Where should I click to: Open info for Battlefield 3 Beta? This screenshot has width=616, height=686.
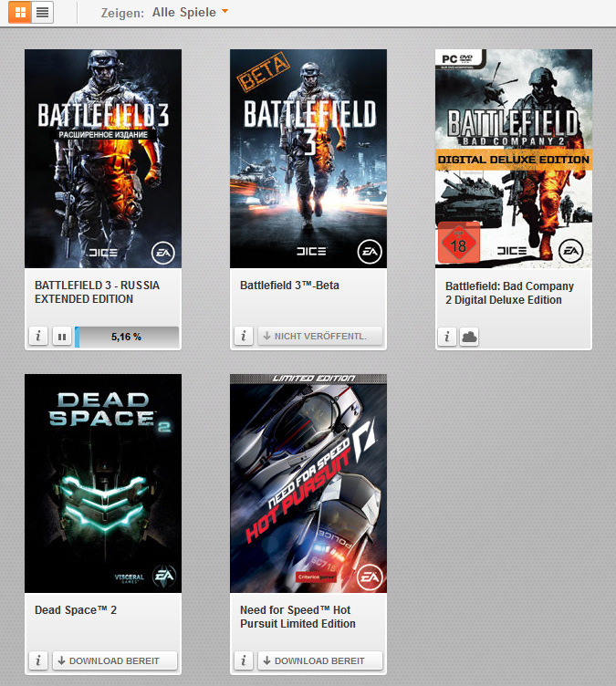(244, 336)
